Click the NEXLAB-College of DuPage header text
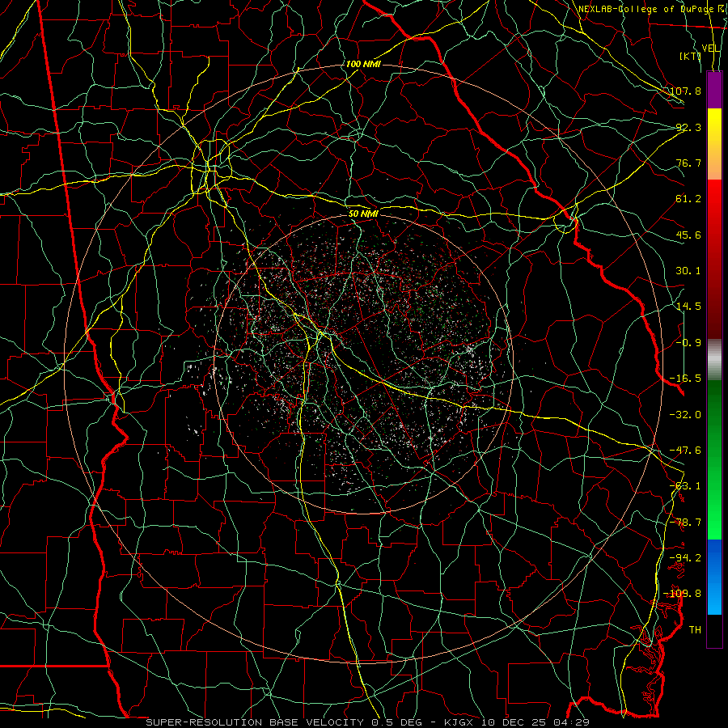Viewport: 728px width, 728px height. 645,9
